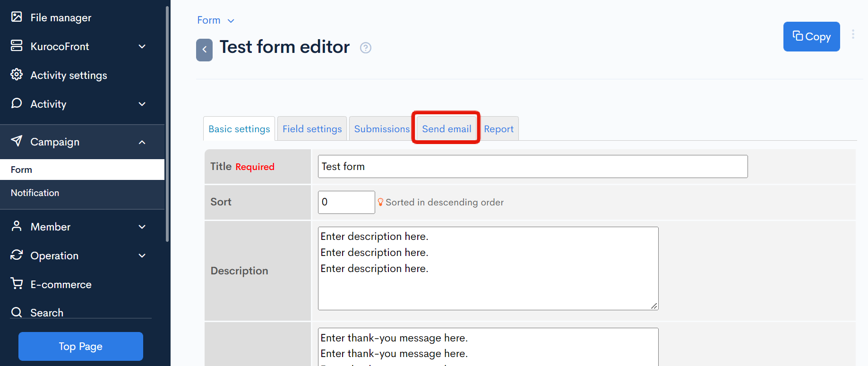This screenshot has width=868, height=366.
Task: Click the File manager image icon
Action: [17, 17]
